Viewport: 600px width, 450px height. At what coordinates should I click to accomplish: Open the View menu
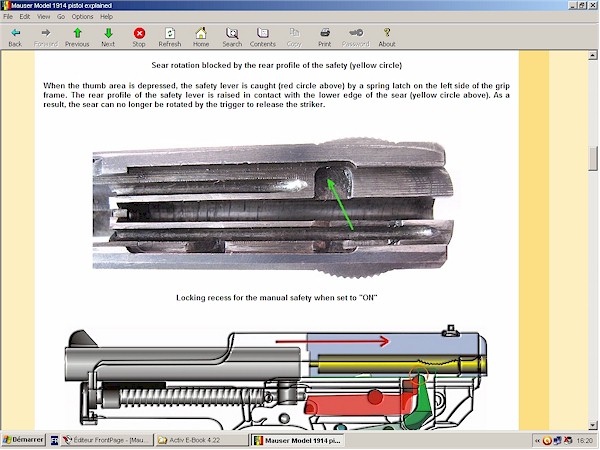pyautogui.click(x=44, y=16)
